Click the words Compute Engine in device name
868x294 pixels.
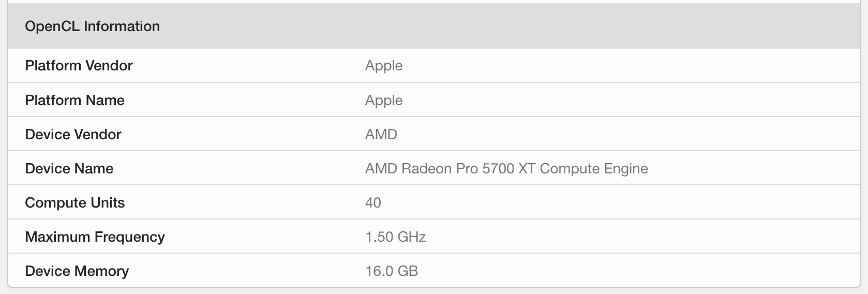pos(594,168)
